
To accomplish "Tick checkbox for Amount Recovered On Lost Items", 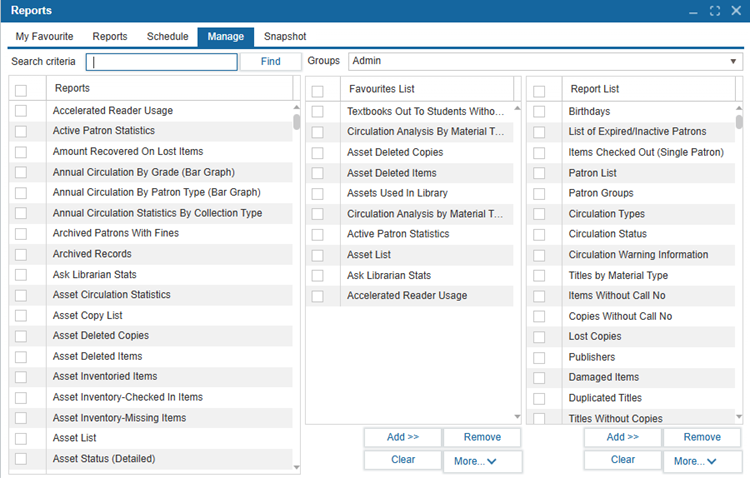I will (21, 152).
